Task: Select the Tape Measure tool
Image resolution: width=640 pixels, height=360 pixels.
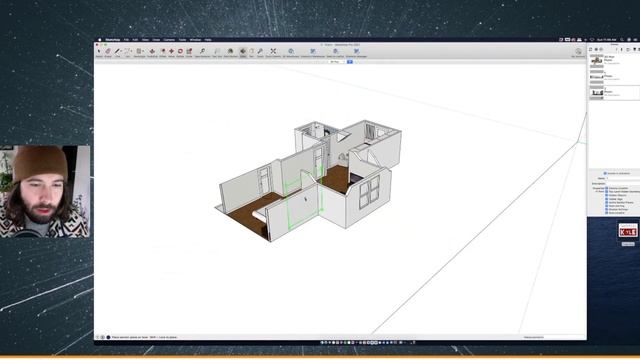Action: [202, 51]
